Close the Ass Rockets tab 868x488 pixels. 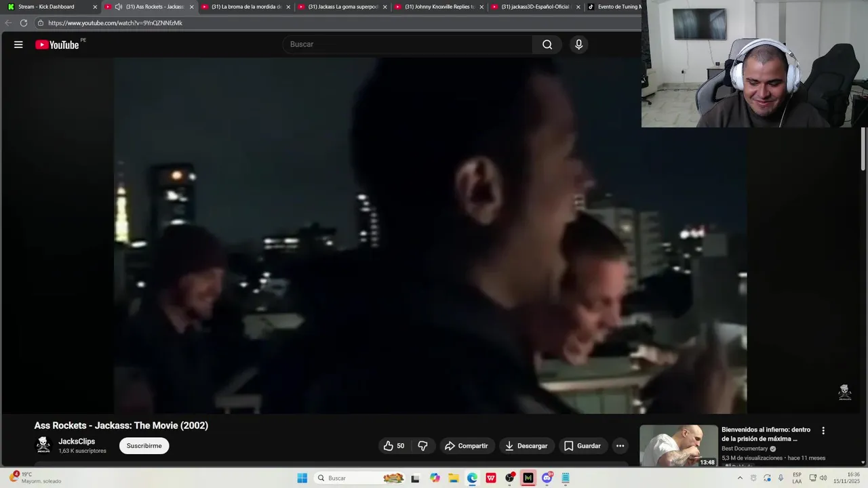192,7
